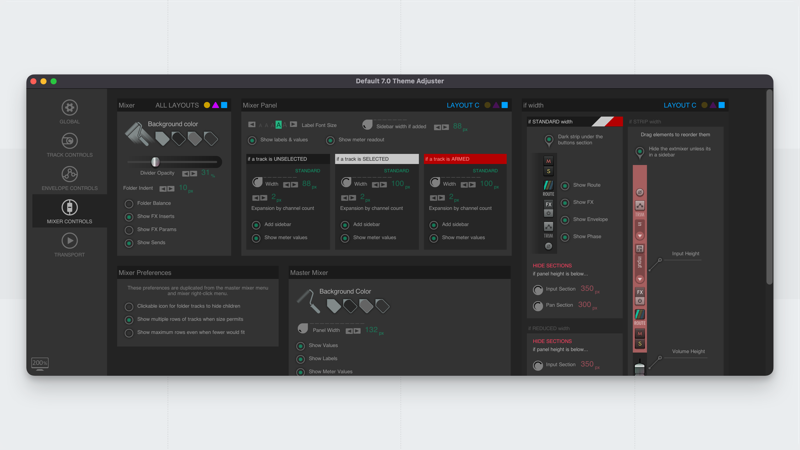Screen dimensions: 800x450
Task: Click the 31% Divider Opacity value
Action: pyautogui.click(x=207, y=173)
